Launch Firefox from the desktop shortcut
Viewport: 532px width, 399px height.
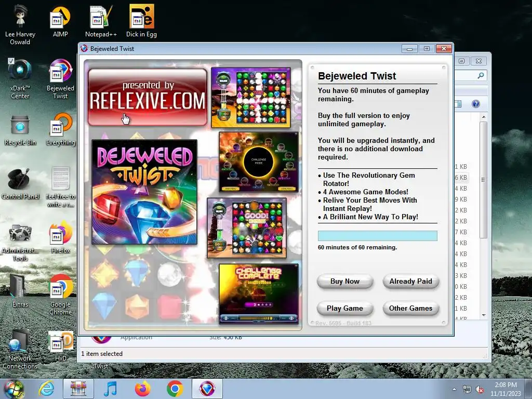point(60,237)
